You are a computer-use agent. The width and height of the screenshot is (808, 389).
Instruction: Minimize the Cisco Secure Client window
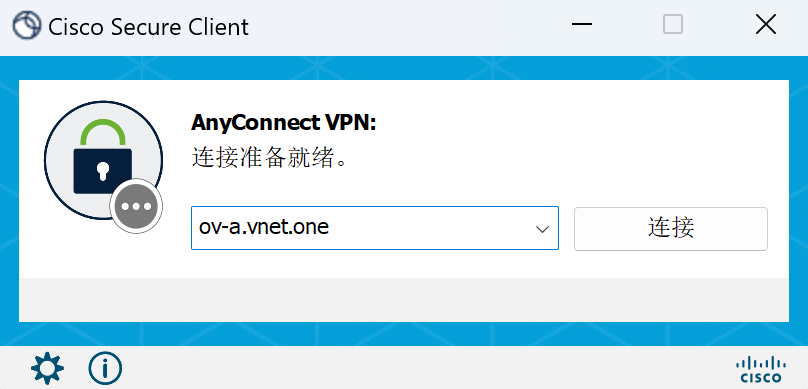pyautogui.click(x=581, y=25)
